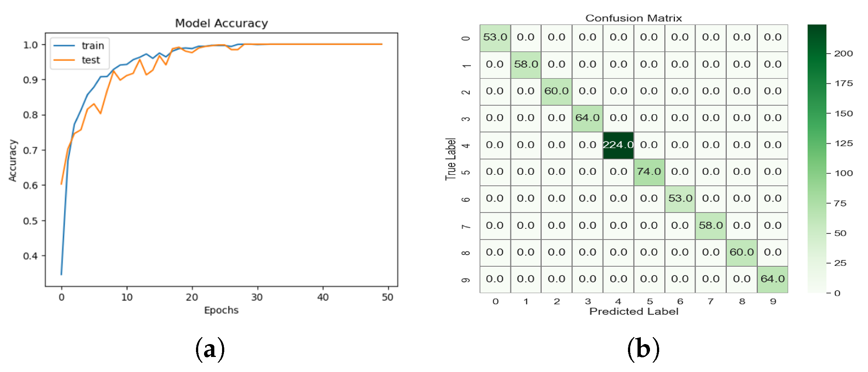This screenshot has height=372, width=868.
Task: Click the (a) subfigure label
Action: 210,349
